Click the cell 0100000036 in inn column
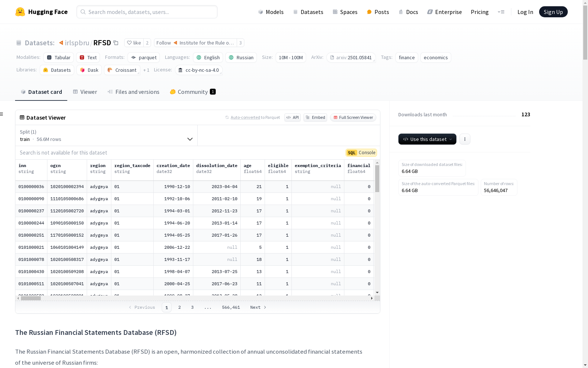The height and width of the screenshot is (368, 588). [x=31, y=187]
